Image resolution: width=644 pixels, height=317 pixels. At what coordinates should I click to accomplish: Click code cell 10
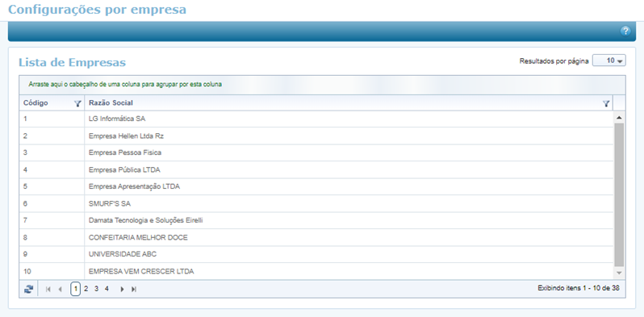(x=52, y=271)
